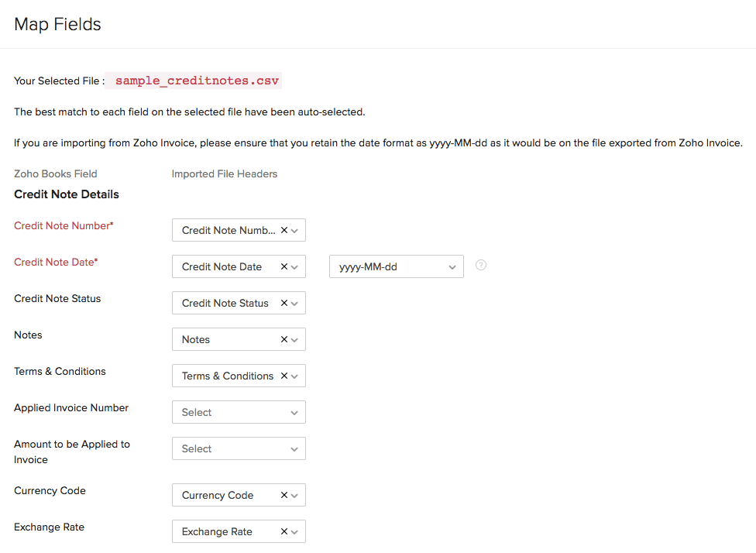Remove the Exchange Rate mapping
This screenshot has width=756, height=553.
(x=283, y=531)
